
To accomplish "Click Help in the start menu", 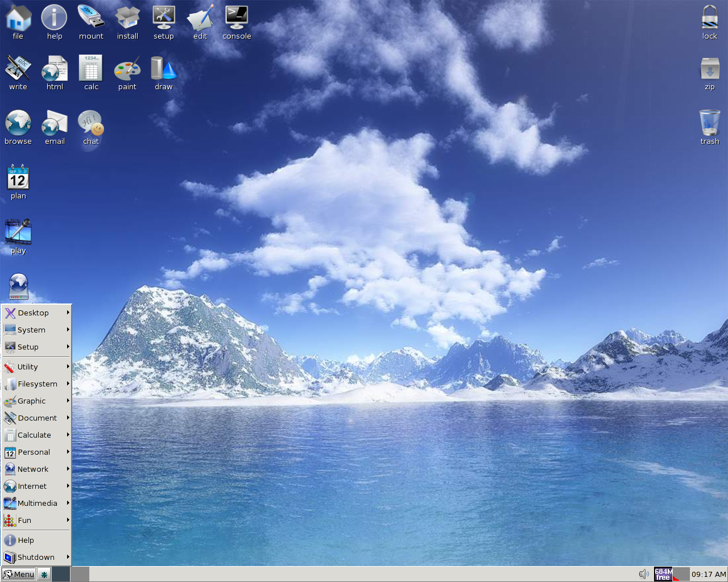I will click(36, 540).
